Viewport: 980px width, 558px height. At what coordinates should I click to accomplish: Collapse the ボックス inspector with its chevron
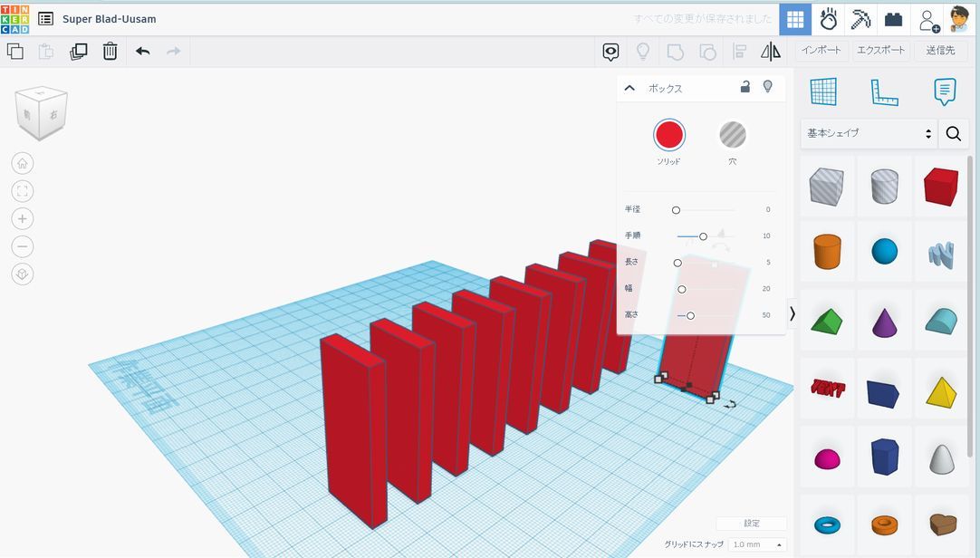[x=629, y=88]
